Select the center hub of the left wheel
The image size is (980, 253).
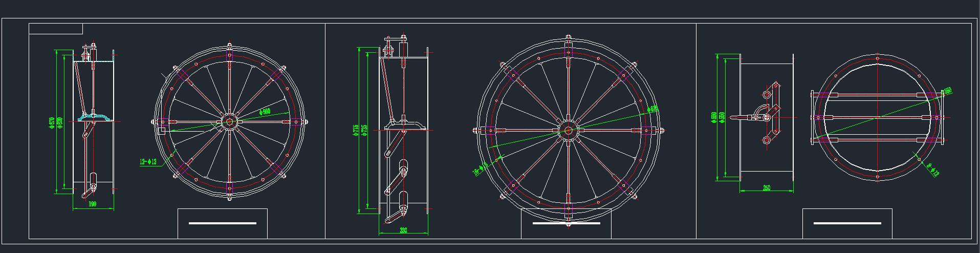229,121
